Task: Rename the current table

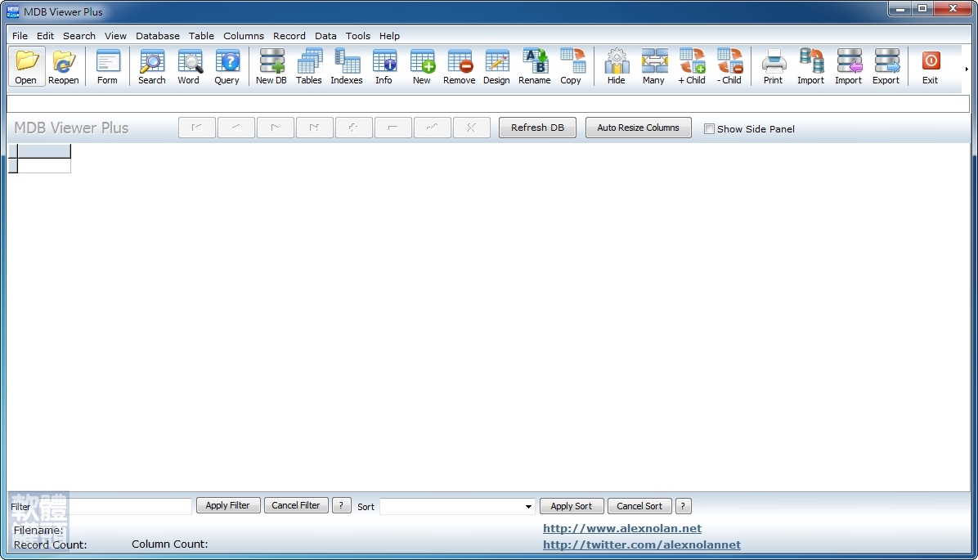Action: pos(534,65)
